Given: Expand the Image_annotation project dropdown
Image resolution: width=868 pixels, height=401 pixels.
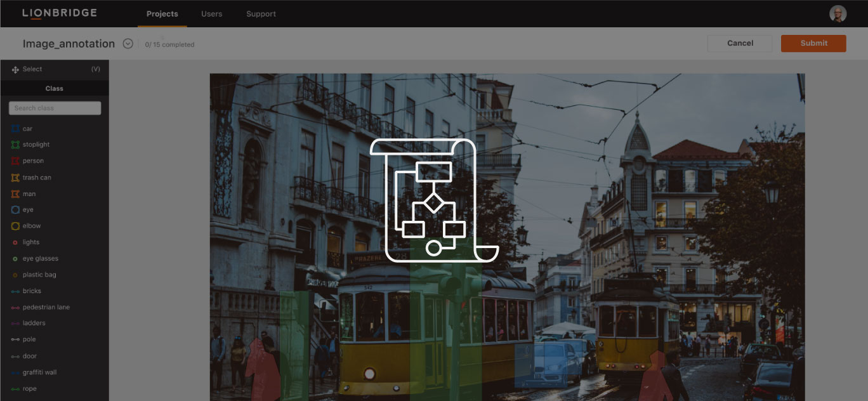Looking at the screenshot, I should coord(127,43).
